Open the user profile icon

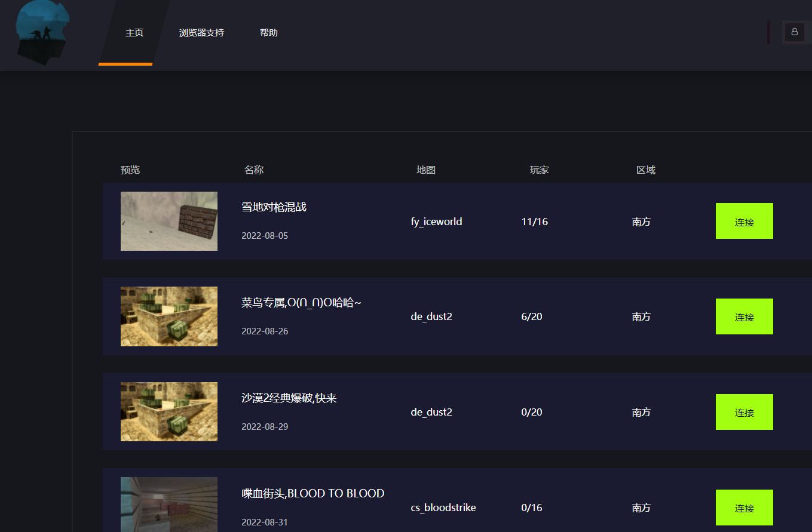click(794, 32)
